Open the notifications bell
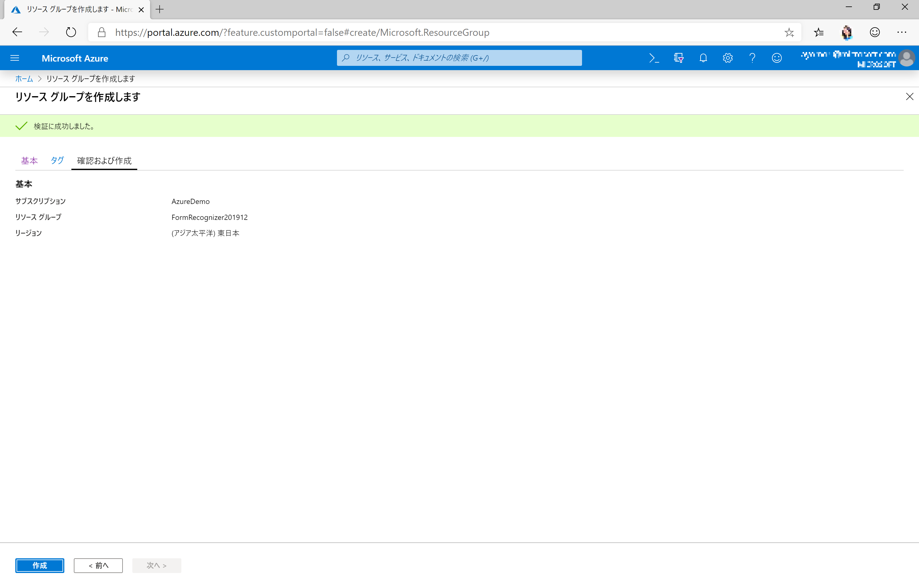This screenshot has width=919, height=588. pos(703,58)
